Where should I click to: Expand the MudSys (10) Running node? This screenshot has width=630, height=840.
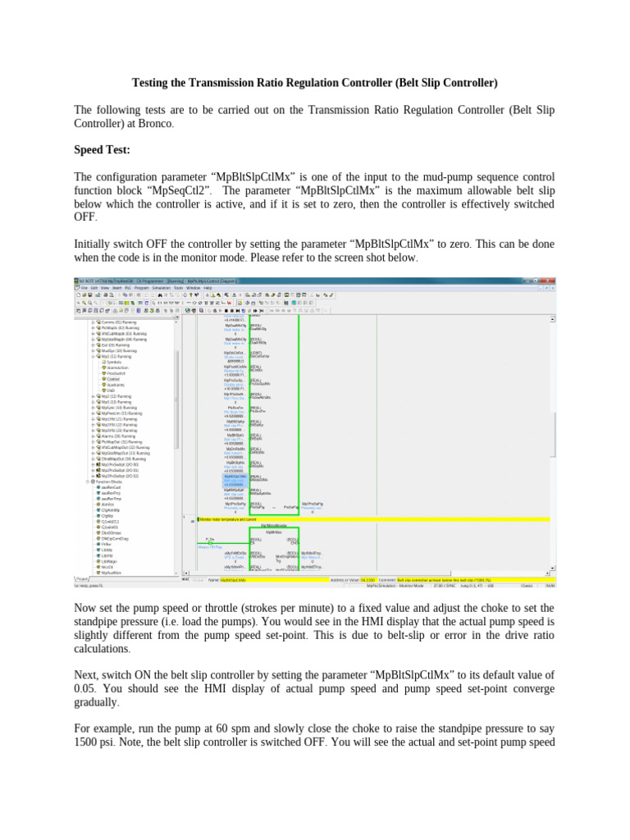coord(94,351)
